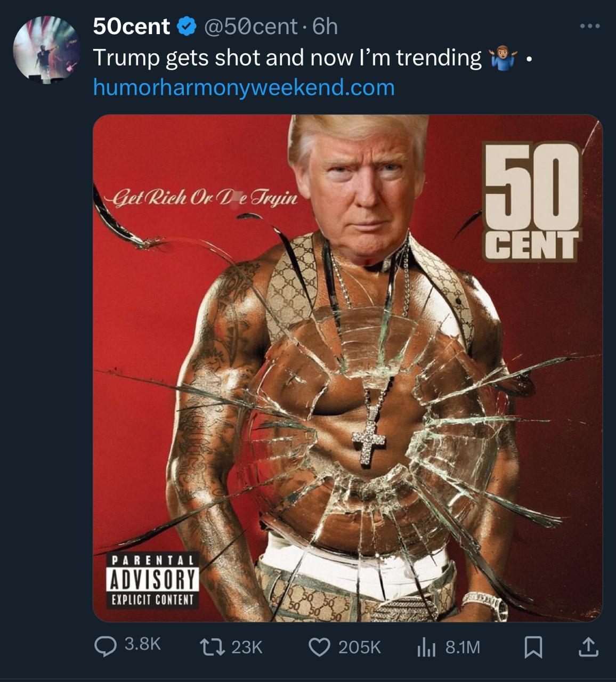The image size is (616, 682).
Task: Open the three-dot more options menu
Action: click(590, 26)
